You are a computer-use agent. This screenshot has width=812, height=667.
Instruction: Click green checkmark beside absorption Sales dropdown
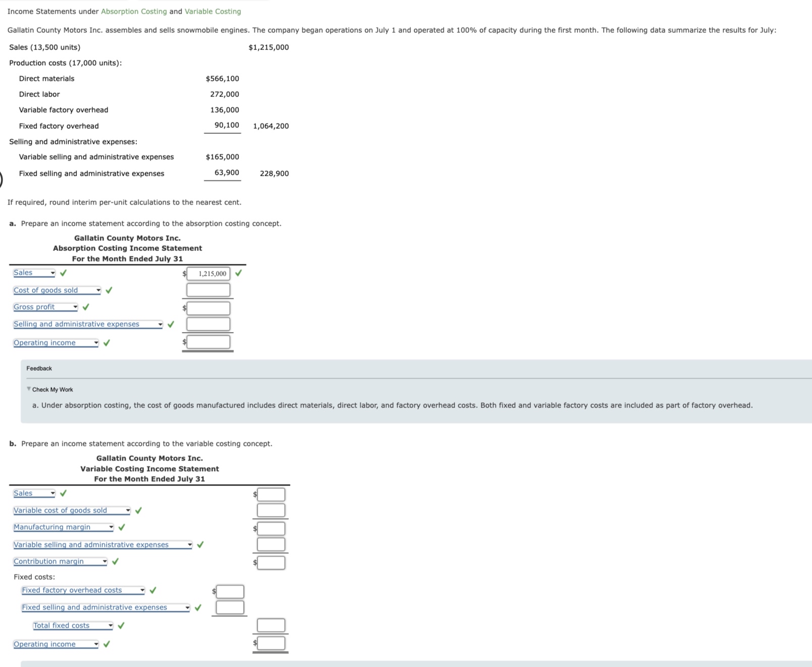[63, 273]
